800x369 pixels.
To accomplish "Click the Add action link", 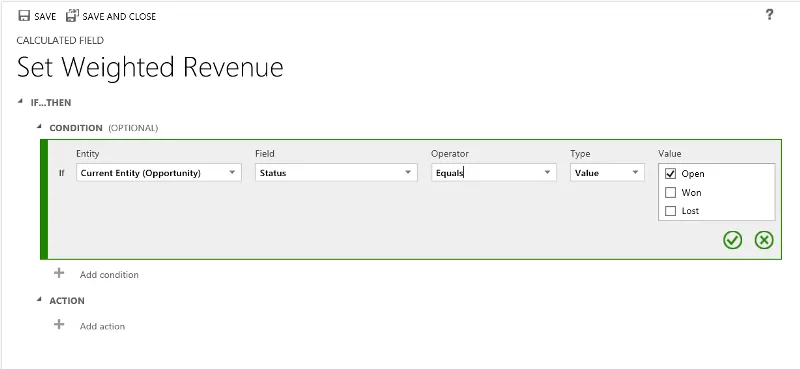I will click(102, 326).
